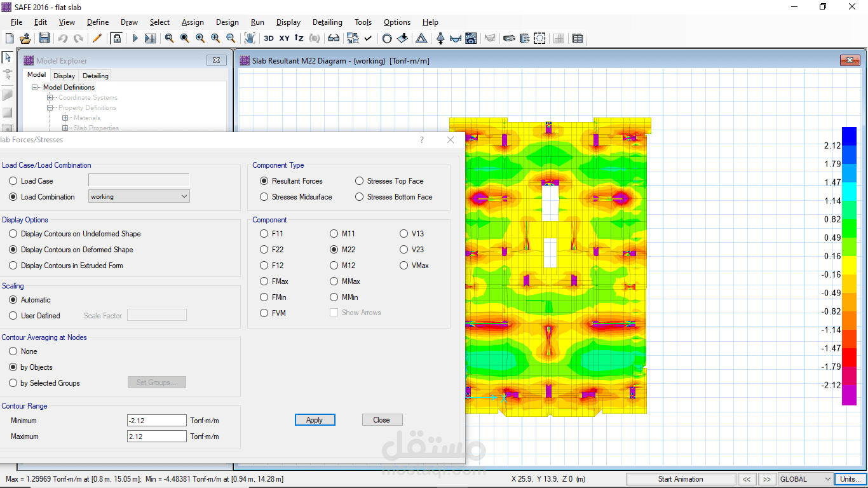The width and height of the screenshot is (868, 488).
Task: Click the blue swatch at legend top
Action: pyautogui.click(x=849, y=136)
